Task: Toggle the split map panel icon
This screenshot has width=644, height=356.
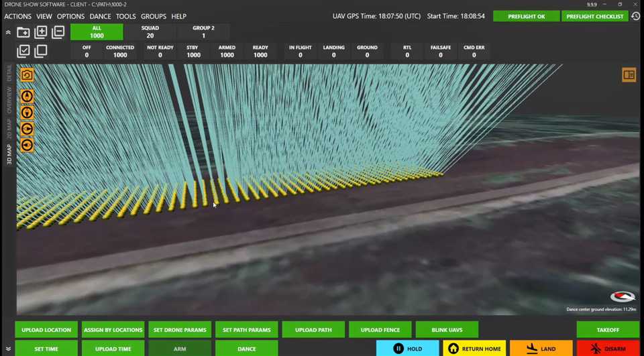Action: coord(629,75)
